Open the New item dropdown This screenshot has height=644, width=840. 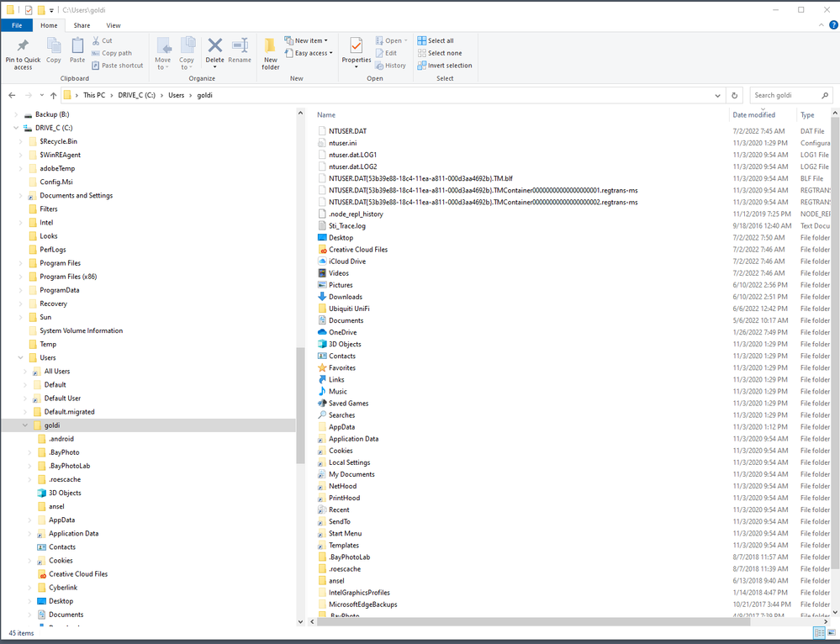306,40
